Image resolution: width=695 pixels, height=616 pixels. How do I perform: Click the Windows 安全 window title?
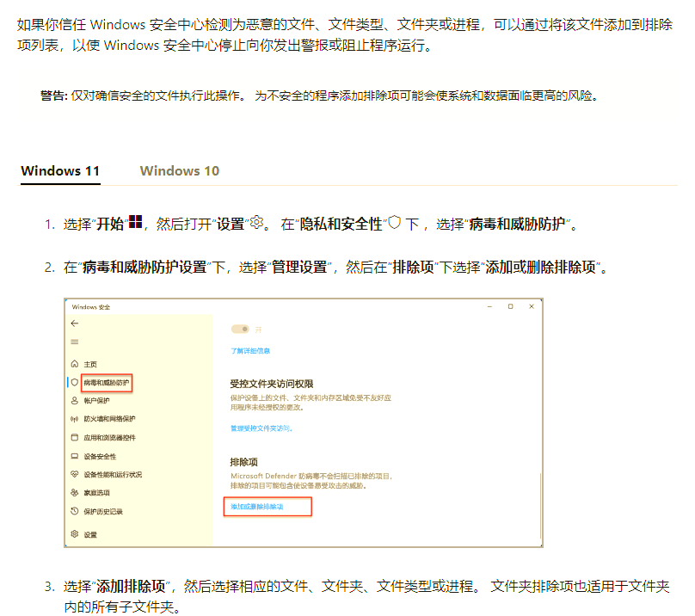click(91, 307)
